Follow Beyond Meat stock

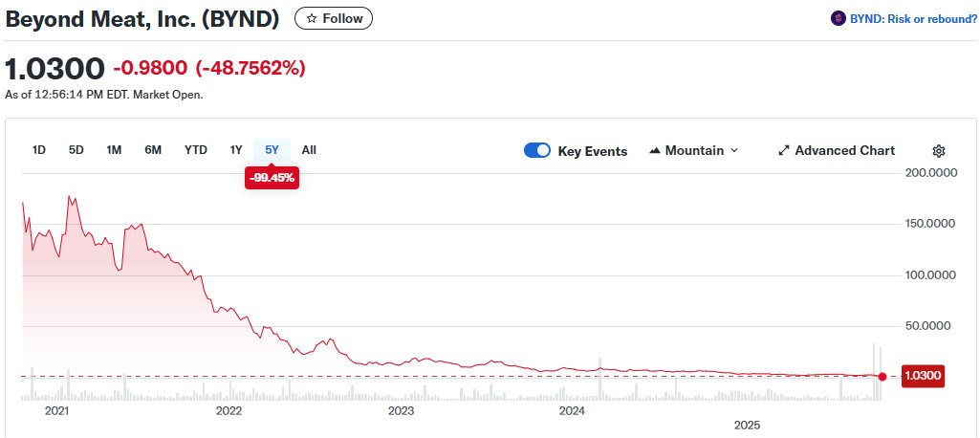(x=334, y=18)
